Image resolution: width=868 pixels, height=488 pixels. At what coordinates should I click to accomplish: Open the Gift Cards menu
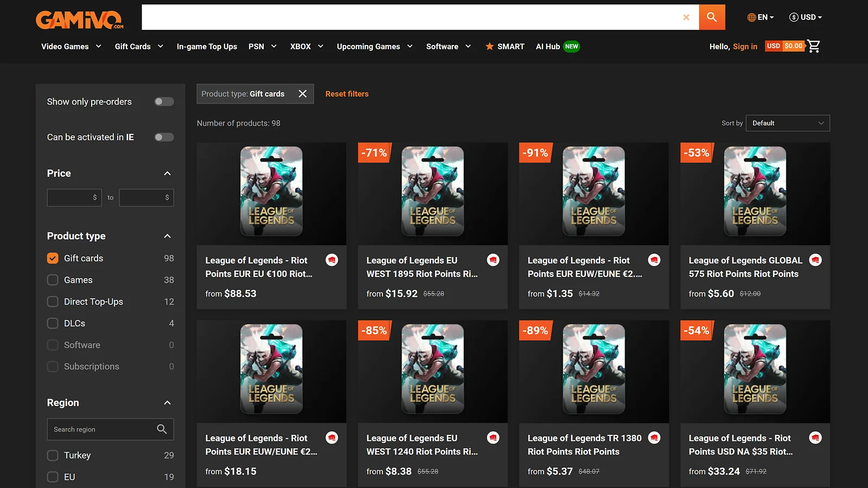click(x=133, y=46)
